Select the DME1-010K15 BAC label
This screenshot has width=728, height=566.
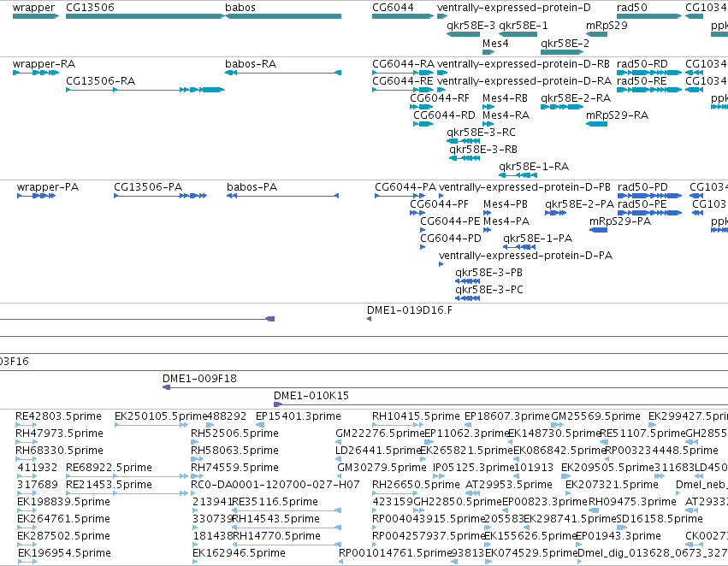tap(311, 396)
